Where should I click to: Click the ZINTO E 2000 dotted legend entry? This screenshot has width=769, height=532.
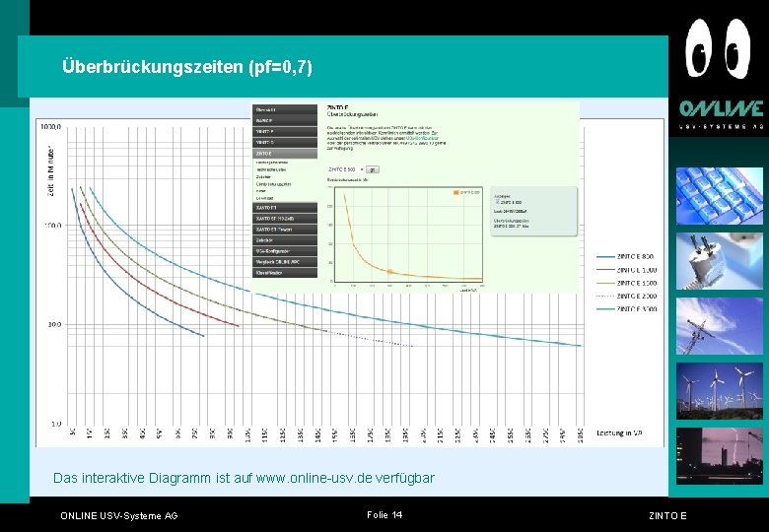point(626,296)
